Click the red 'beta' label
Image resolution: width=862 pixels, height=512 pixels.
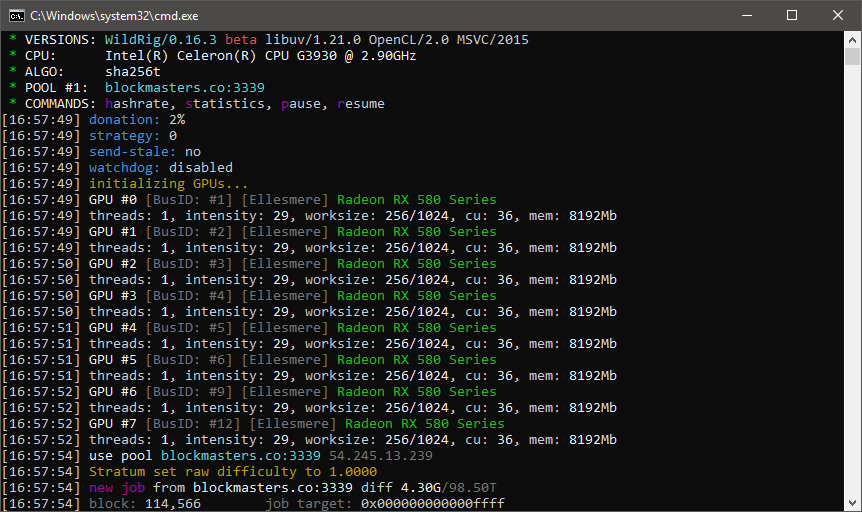point(241,40)
